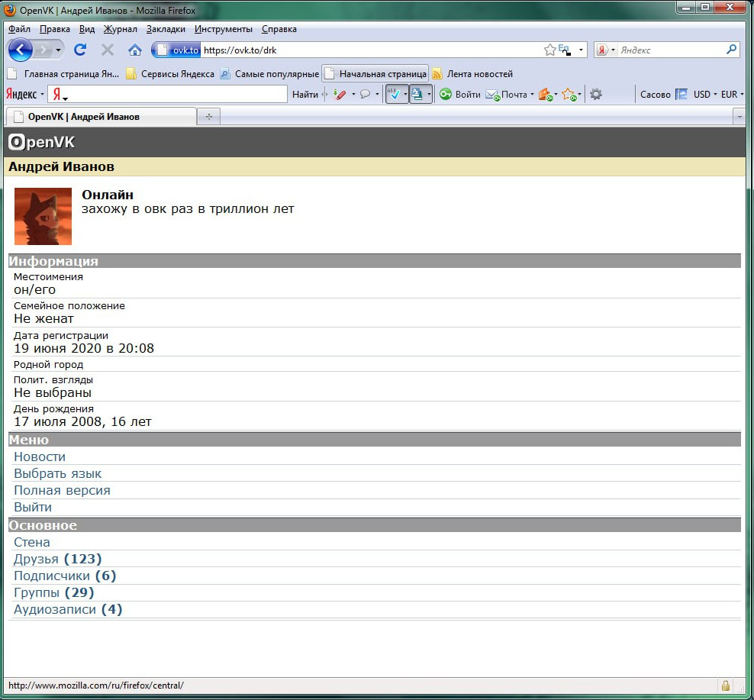Click the Yandex bar search input field
Screen dimensions: 754x700
(167, 95)
